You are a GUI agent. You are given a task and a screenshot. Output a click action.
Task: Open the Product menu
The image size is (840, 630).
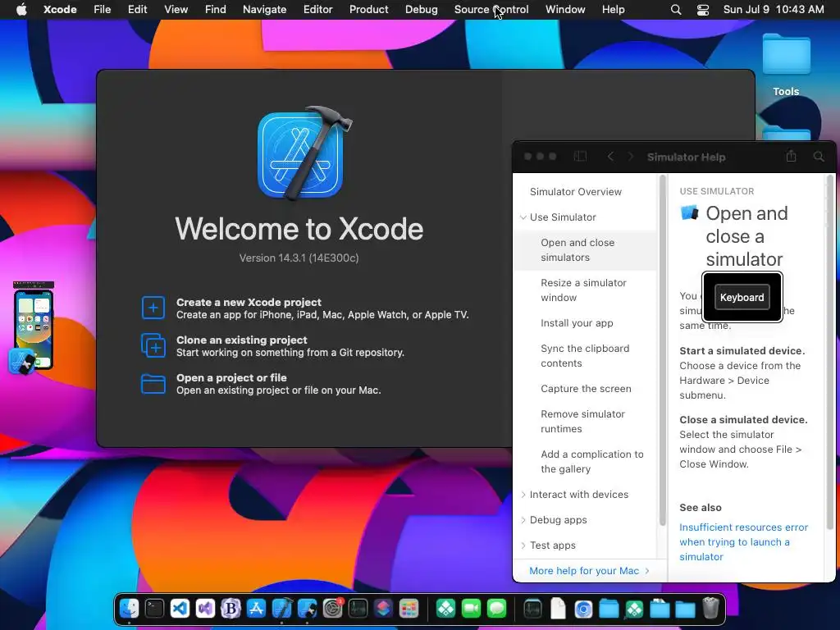point(368,10)
